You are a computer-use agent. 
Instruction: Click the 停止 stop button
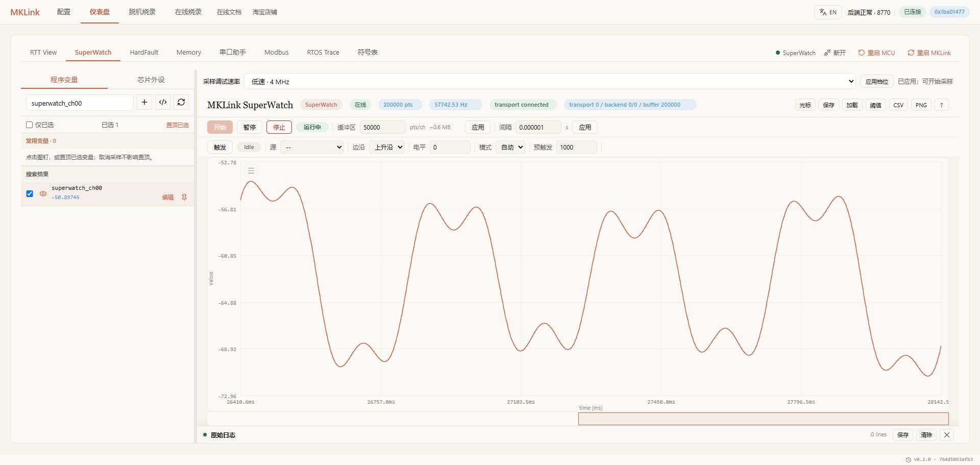pyautogui.click(x=279, y=127)
